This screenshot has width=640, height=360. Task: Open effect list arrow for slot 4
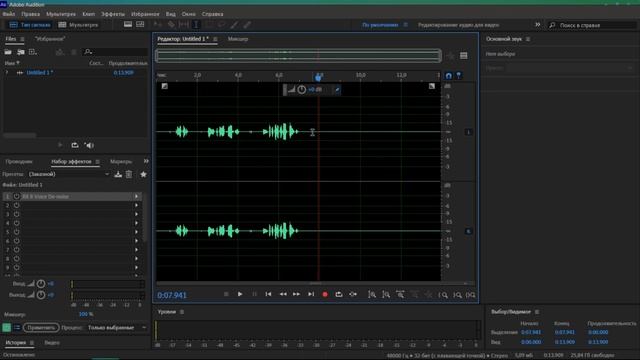point(136,223)
